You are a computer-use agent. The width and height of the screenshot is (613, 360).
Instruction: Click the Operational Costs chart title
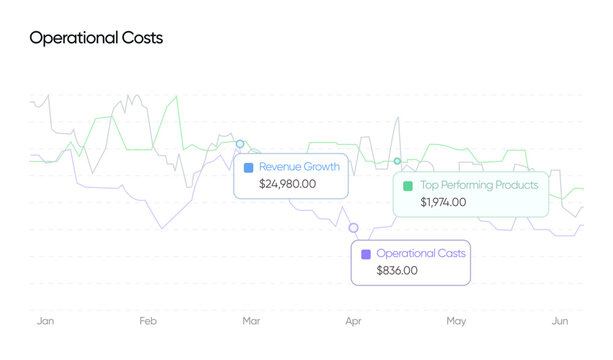(x=96, y=38)
